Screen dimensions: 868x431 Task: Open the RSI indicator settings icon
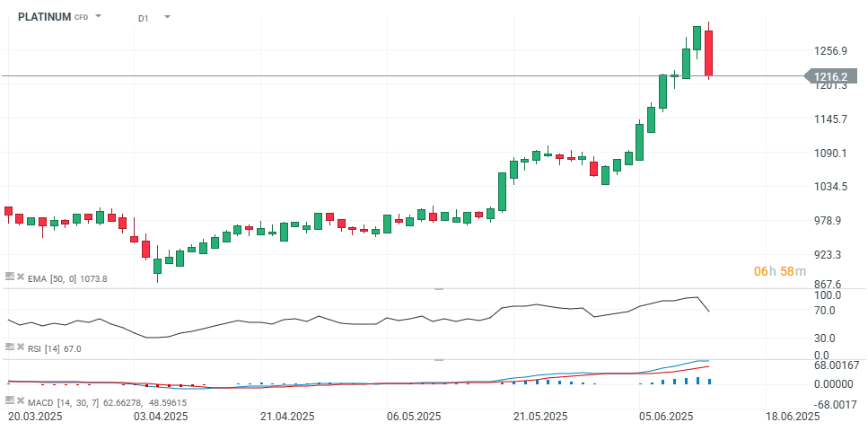(x=9, y=347)
